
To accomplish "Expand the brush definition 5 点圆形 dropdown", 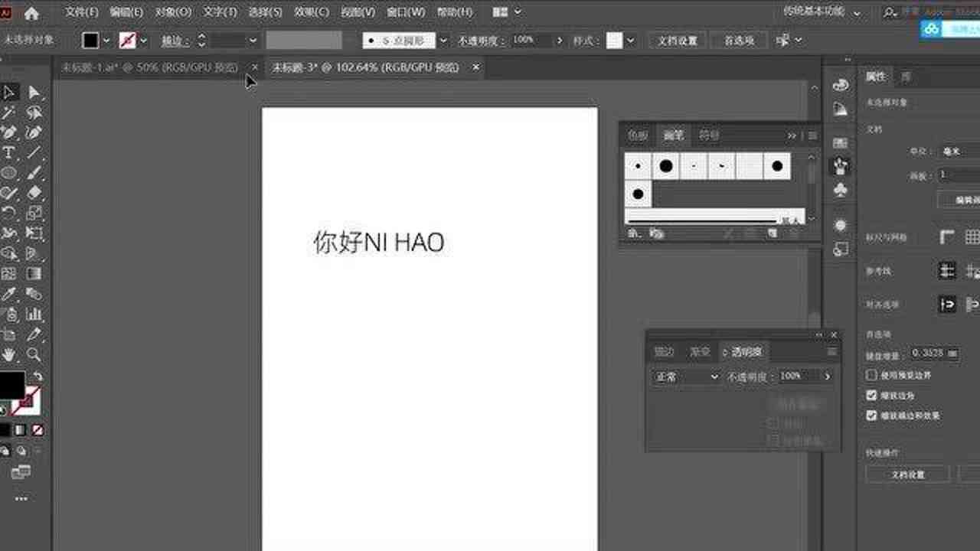I will pyautogui.click(x=443, y=41).
